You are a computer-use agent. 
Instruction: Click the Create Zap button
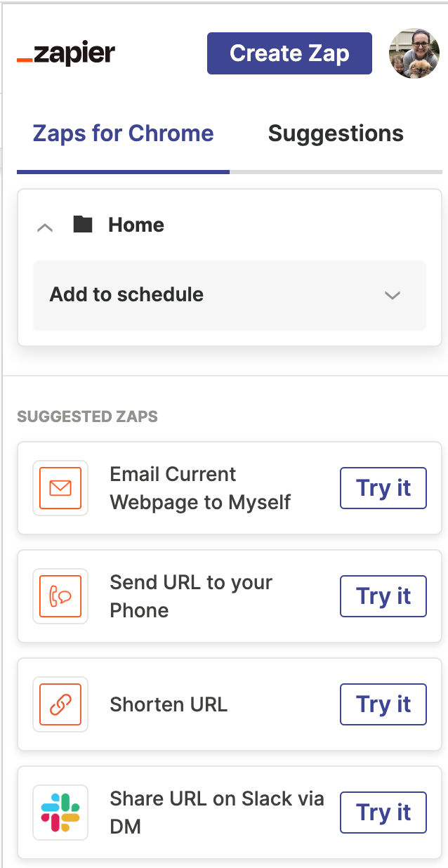[x=289, y=53]
